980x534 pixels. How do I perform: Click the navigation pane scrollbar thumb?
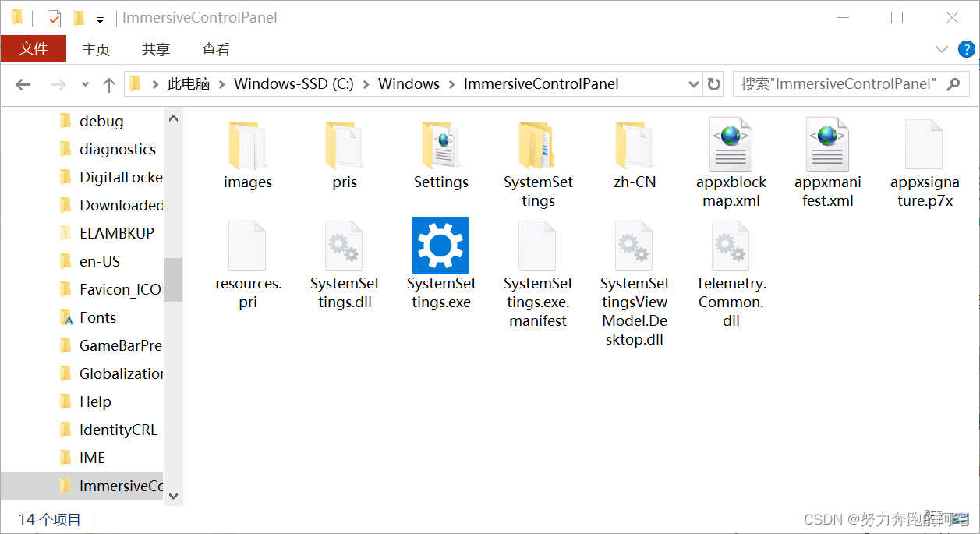pos(173,279)
